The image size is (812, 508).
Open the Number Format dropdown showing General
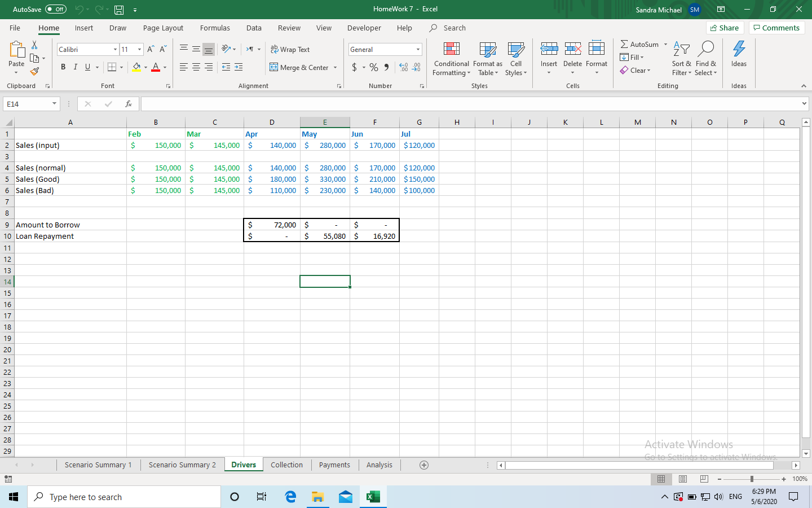point(417,49)
